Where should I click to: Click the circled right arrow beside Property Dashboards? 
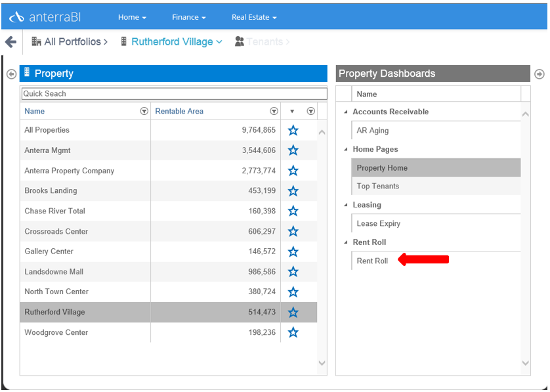pos(539,74)
